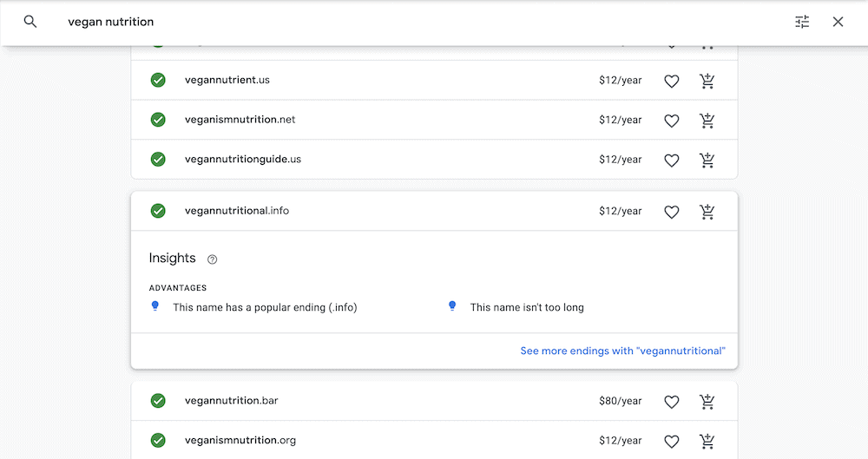Click lightbulb icon beside popular ending insight
The width and height of the screenshot is (868, 459).
click(155, 305)
